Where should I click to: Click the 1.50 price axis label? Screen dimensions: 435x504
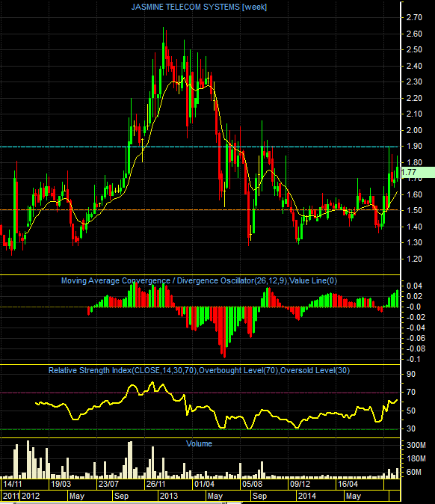click(414, 210)
